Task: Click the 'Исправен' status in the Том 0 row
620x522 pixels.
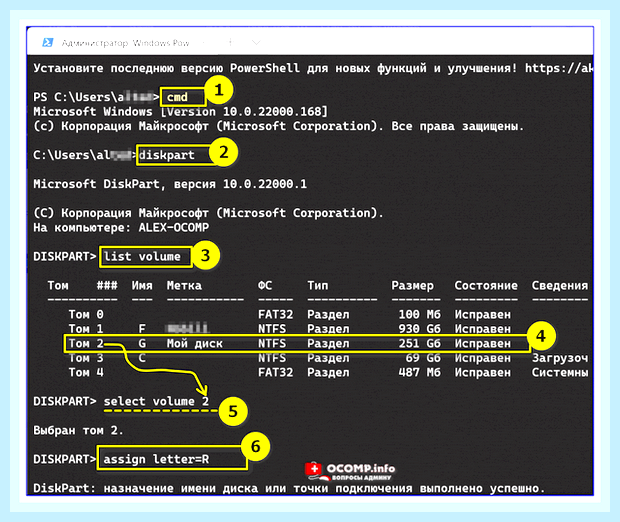Action: [482, 314]
